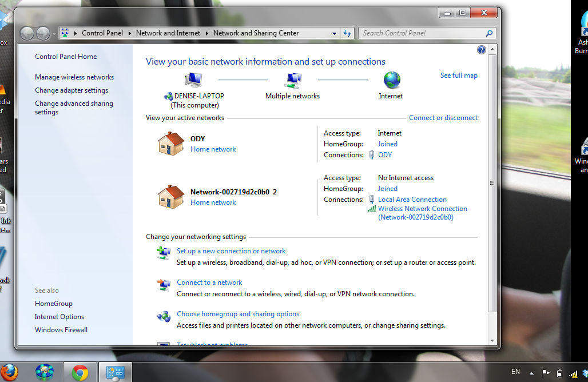This screenshot has height=382, width=588.
Task: Click the Refresh button beside address bar
Action: click(347, 33)
